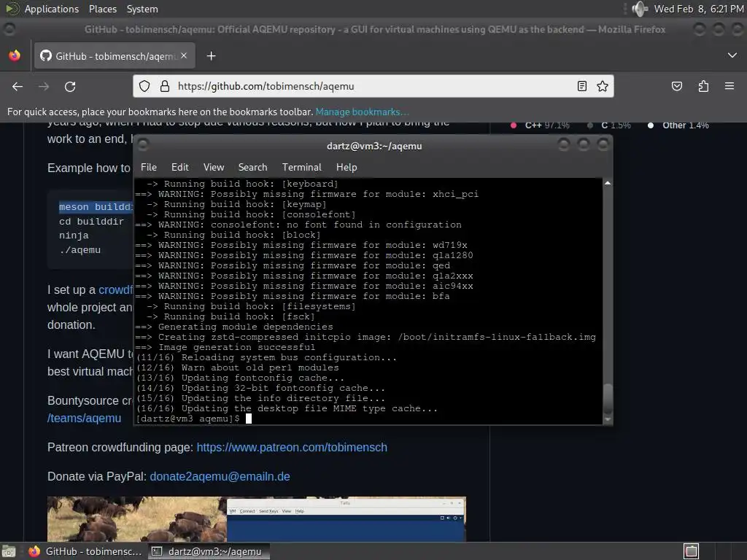The height and width of the screenshot is (560, 747).
Task: Open a new tab with plus
Action: click(211, 56)
